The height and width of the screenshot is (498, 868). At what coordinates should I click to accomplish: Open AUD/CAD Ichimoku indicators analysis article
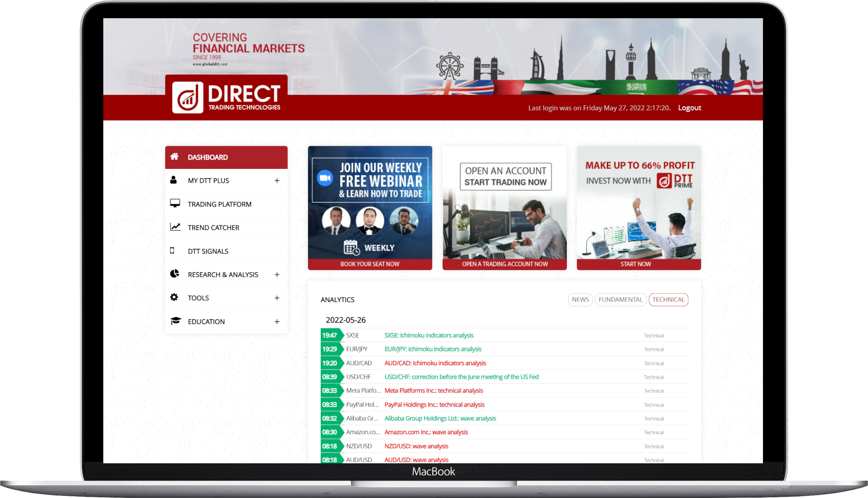click(435, 363)
